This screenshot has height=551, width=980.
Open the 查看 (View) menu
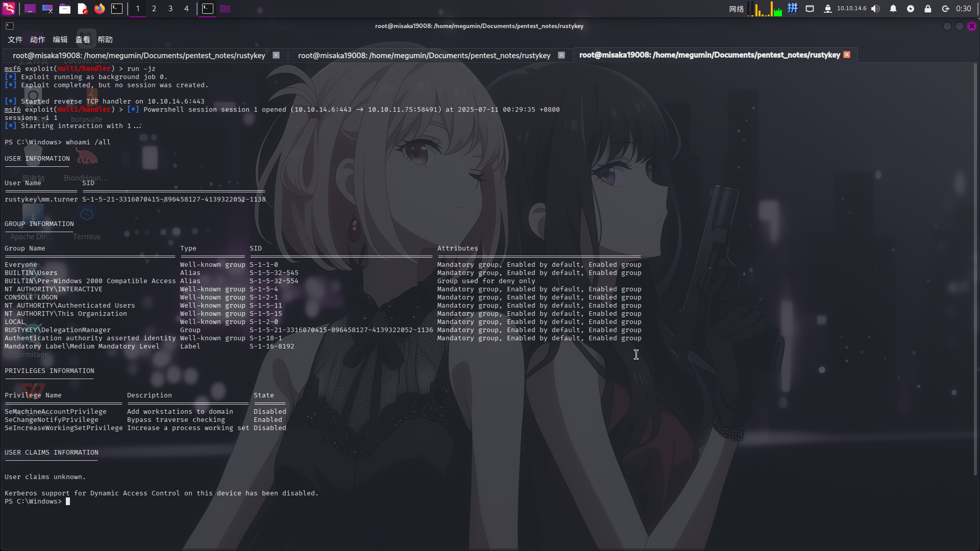coord(82,40)
